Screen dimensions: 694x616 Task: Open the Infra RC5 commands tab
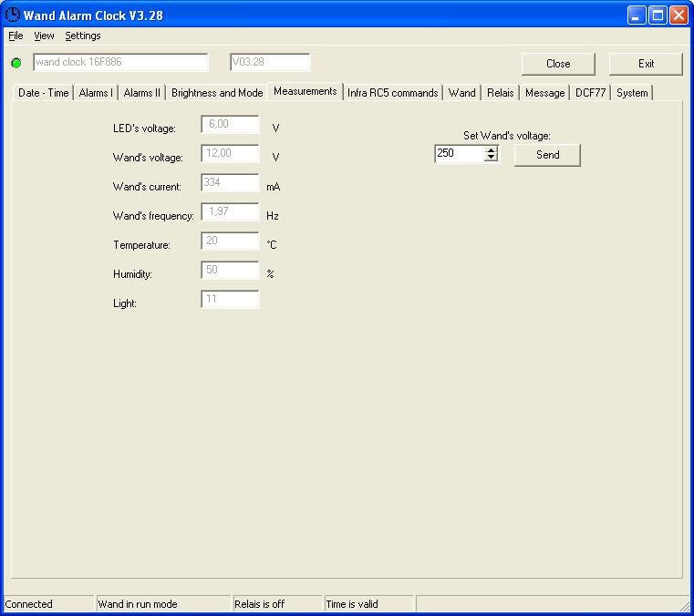point(392,93)
